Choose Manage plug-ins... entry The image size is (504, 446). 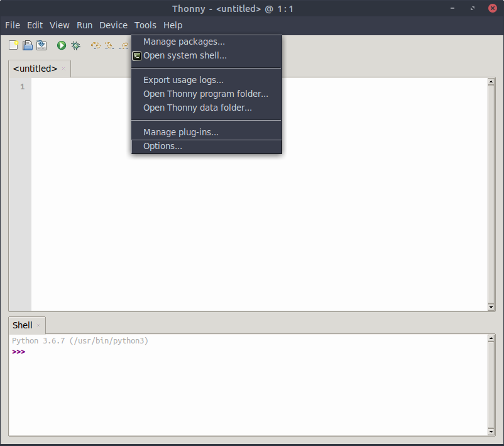[x=206, y=132]
